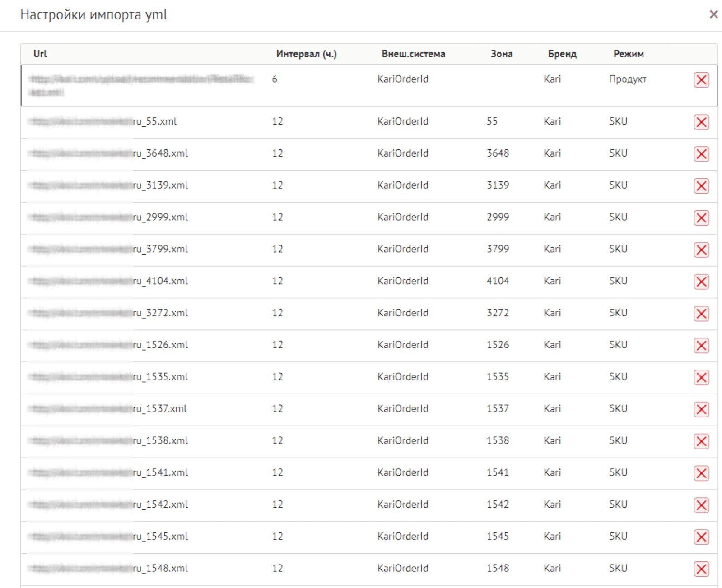Click zone value 1548
Viewport: 722px width, 588px height.
click(x=498, y=569)
